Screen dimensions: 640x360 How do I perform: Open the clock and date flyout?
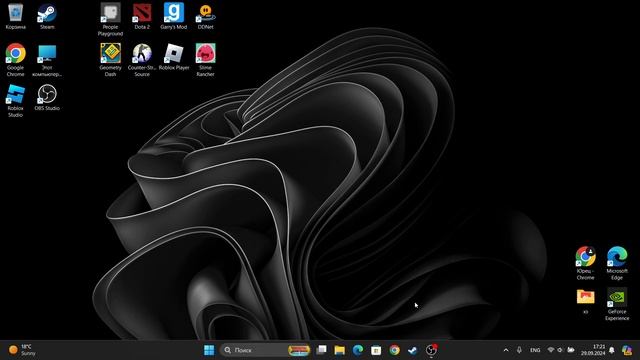593,350
